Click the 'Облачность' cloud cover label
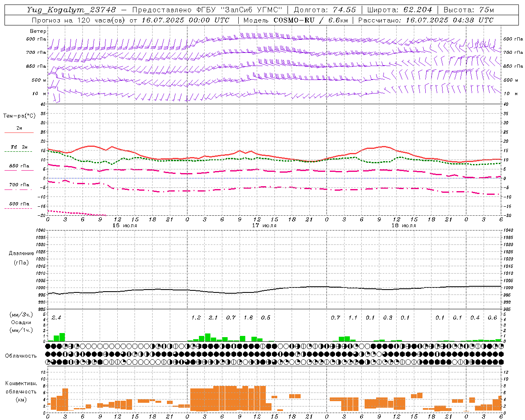 [21, 356]
